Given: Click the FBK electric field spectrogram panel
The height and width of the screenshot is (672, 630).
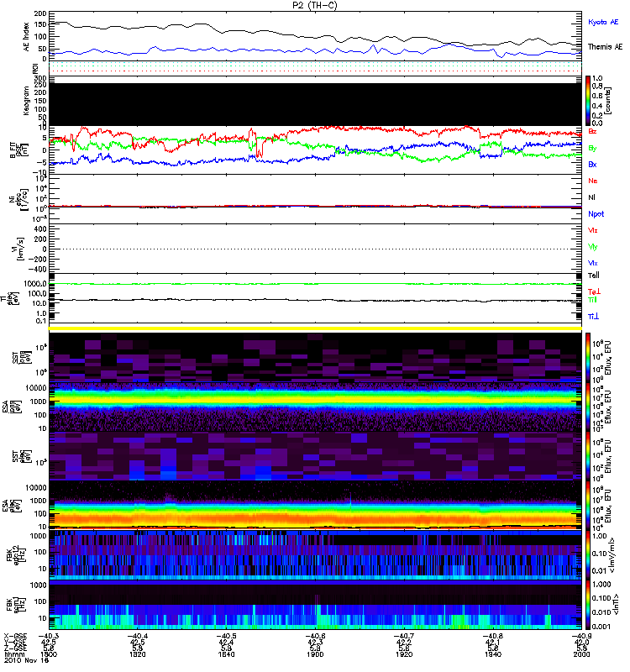Looking at the screenshot, I should pos(315,555).
